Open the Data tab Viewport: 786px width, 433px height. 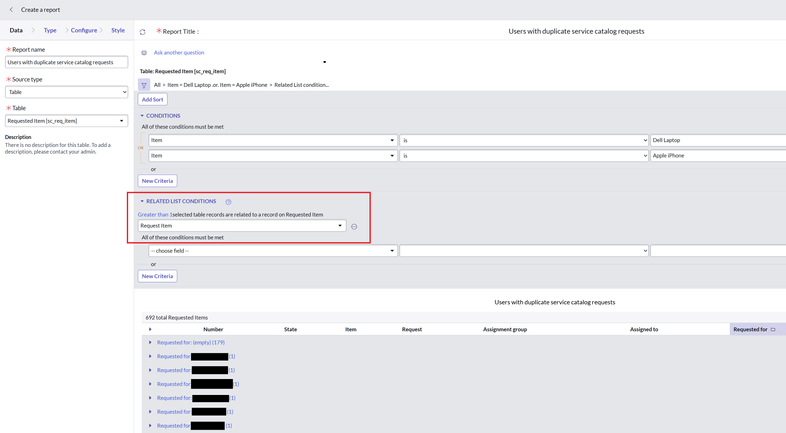point(16,31)
